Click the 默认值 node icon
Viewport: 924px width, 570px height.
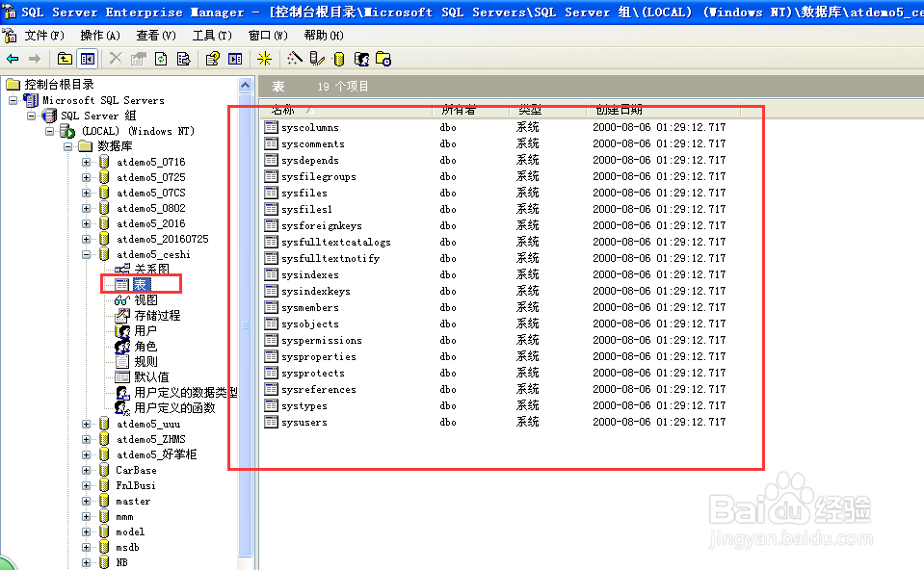tap(122, 376)
